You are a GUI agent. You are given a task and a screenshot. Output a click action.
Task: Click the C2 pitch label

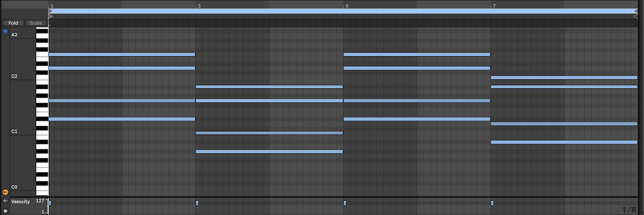tap(14, 76)
